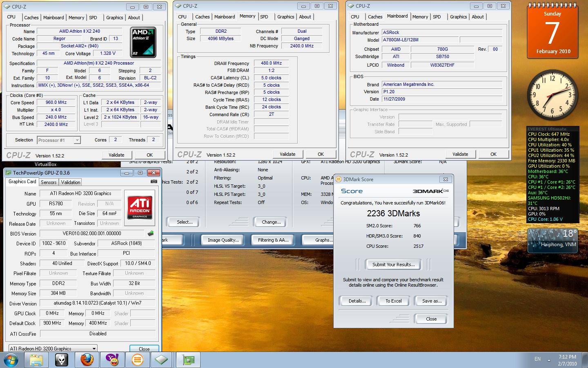588x368 pixels.
Task: Open Yahoo Messenger from the taskbar
Action: (x=112, y=360)
